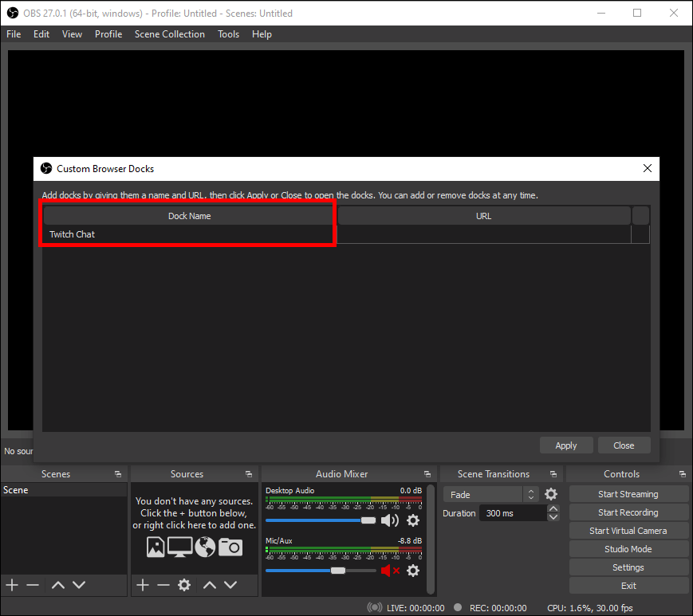
Task: Open Desktop Audio settings gear
Action: [413, 520]
